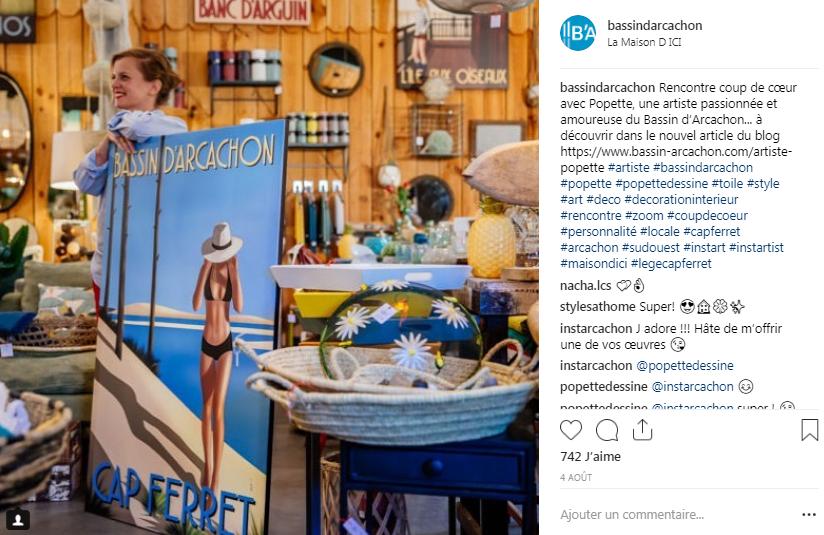Open the @popettedessine mention
The height and width of the screenshot is (535, 824).
(685, 365)
